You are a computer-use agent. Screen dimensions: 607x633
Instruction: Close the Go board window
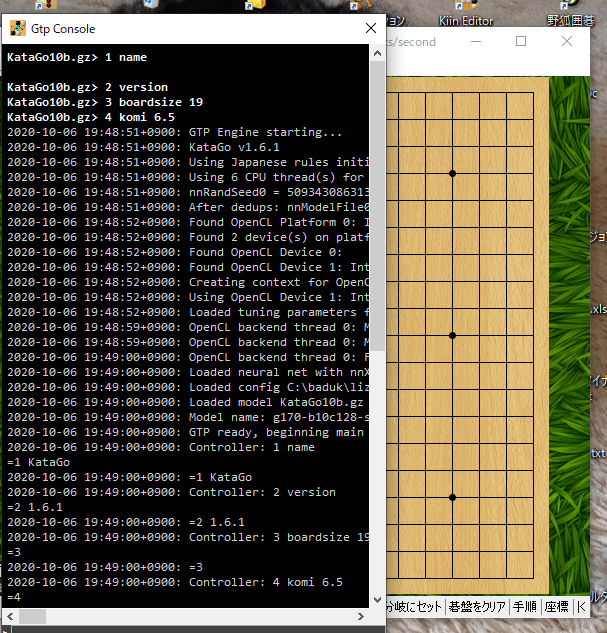point(567,41)
